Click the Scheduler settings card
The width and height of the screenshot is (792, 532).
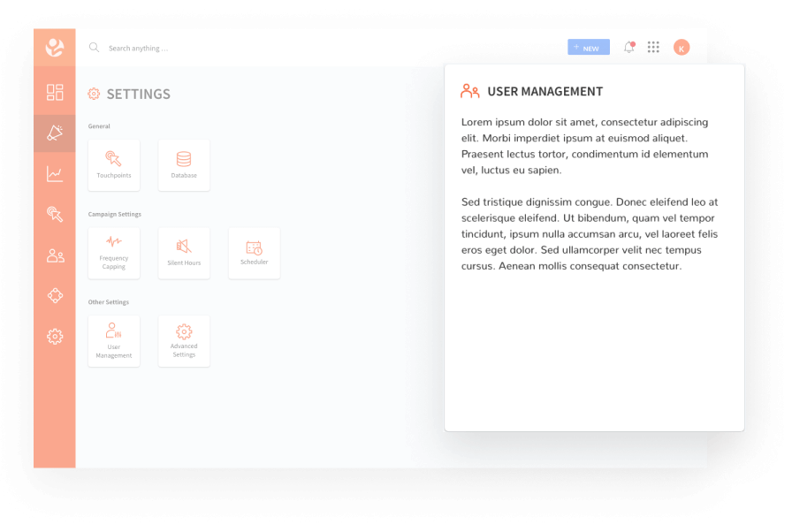(254, 253)
